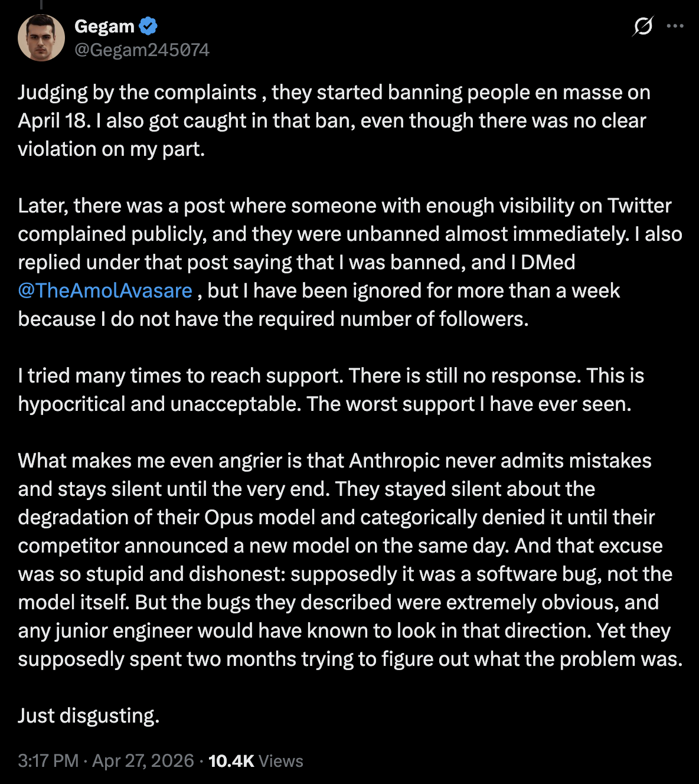Open Gegam's profile avatar photo
The height and width of the screenshot is (784, 699).
41,38
